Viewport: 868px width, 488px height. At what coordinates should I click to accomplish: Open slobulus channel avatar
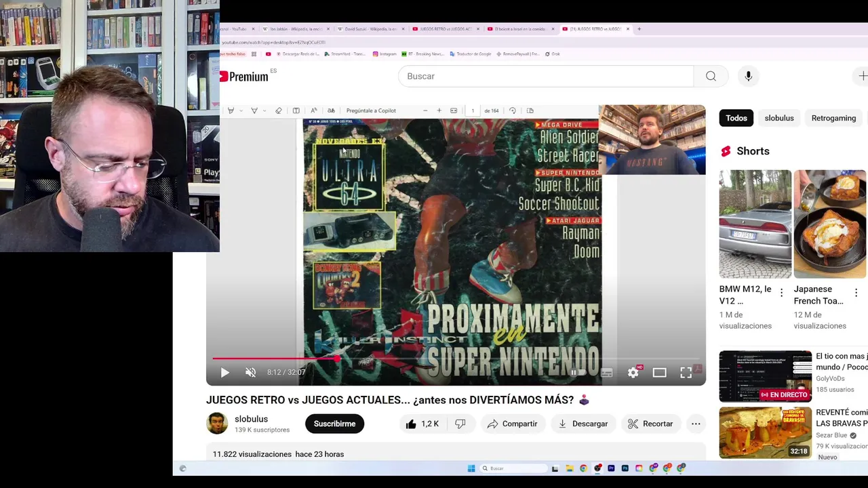pos(217,424)
